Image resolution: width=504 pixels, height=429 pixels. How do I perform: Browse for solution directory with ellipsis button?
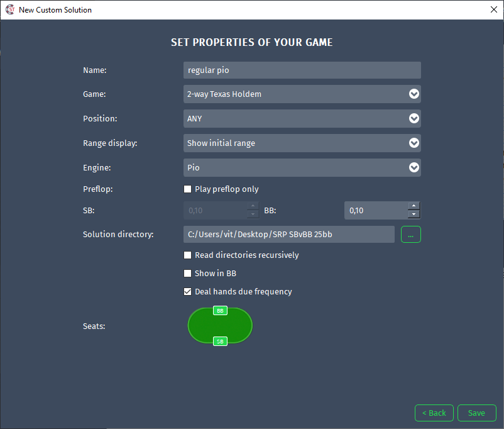(411, 234)
